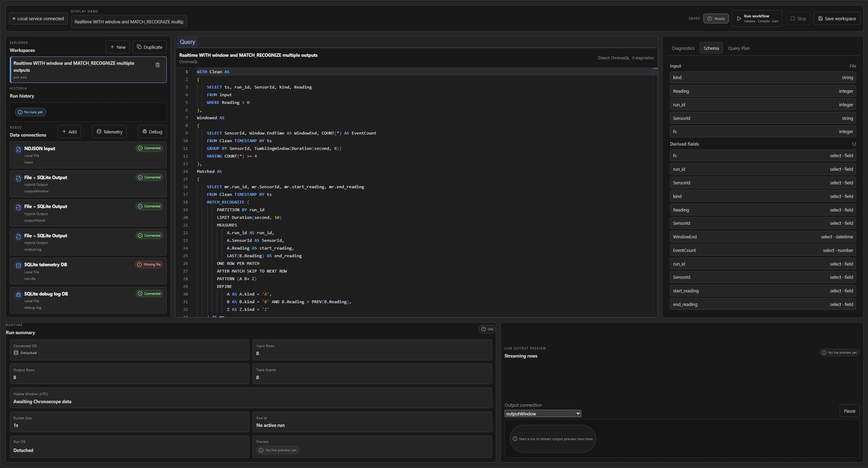Click the end_reading derived field row
The image size is (868, 468).
pyautogui.click(x=763, y=304)
